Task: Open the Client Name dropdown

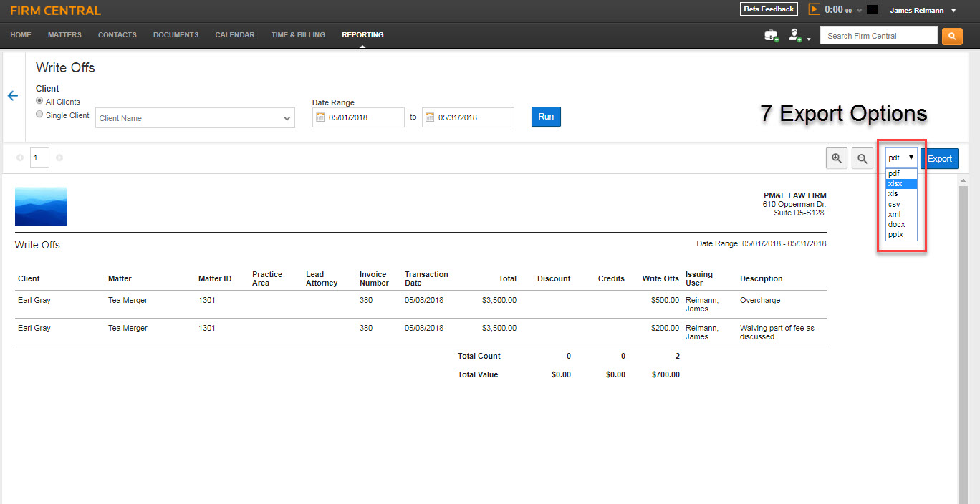Action: [x=195, y=118]
